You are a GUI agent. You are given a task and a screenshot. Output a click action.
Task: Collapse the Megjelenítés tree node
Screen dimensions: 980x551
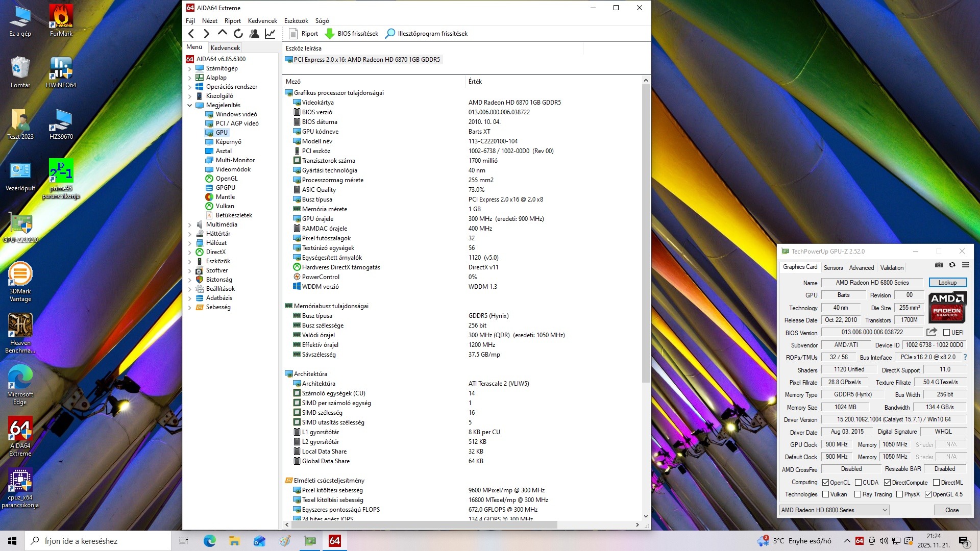tap(190, 106)
